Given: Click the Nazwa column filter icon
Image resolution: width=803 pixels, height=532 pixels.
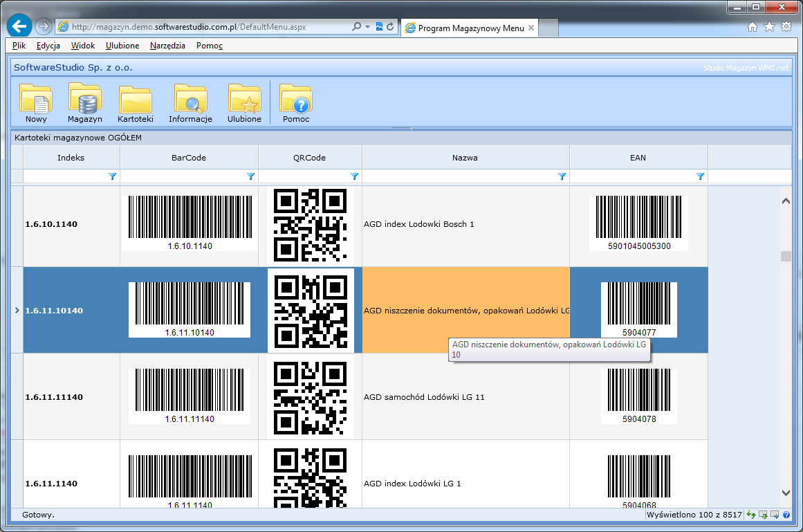Looking at the screenshot, I should tap(562, 176).
